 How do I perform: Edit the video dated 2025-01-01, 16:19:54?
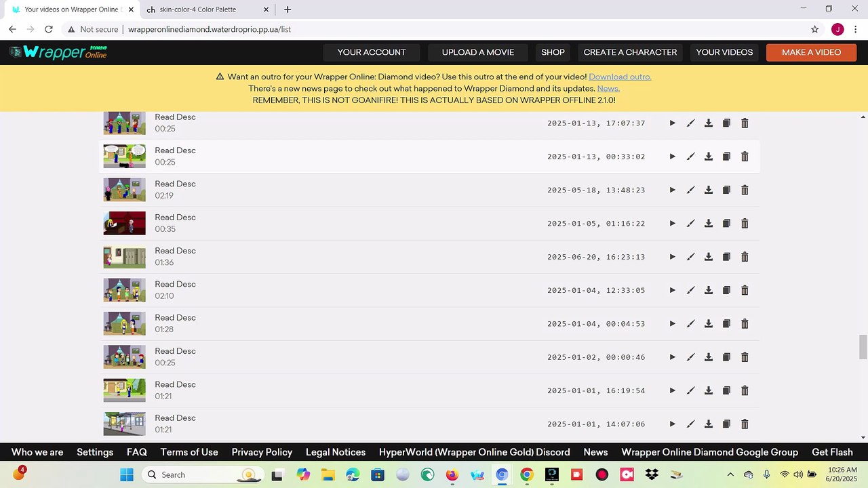tap(690, 390)
